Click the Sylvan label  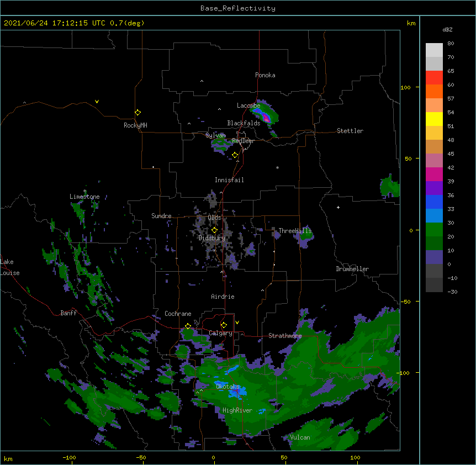215,135
